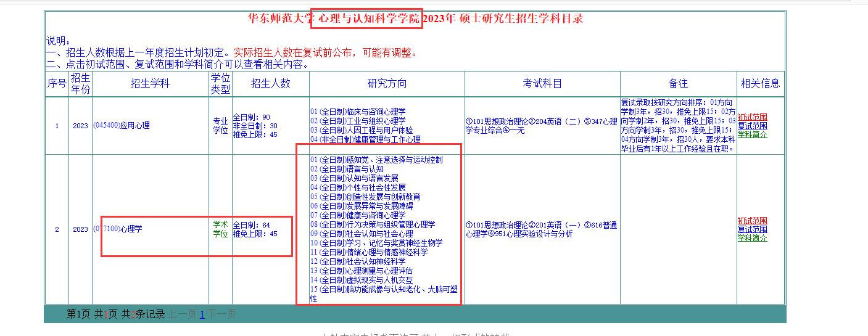Open 初试范围 link in the 心理学 row

pos(752,221)
